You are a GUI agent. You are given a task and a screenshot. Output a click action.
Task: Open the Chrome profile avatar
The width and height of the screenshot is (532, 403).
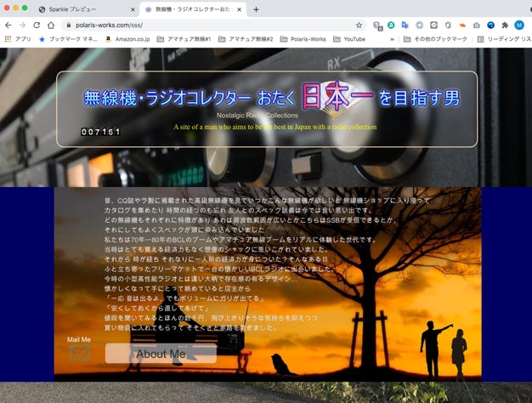518,26
